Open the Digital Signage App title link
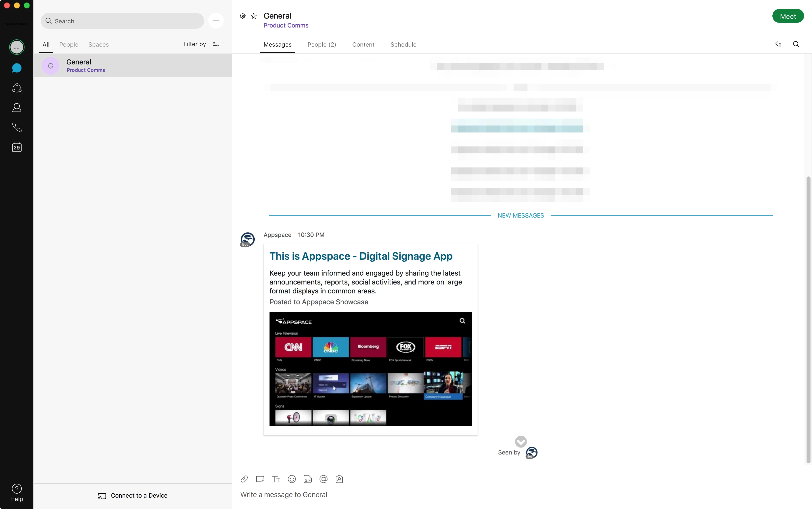The height and width of the screenshot is (509, 812). pyautogui.click(x=361, y=256)
